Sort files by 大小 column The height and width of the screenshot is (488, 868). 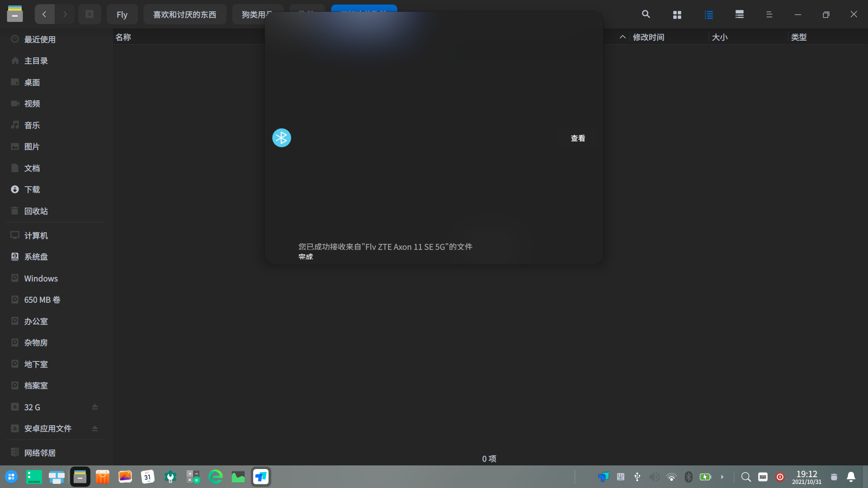[x=719, y=37]
